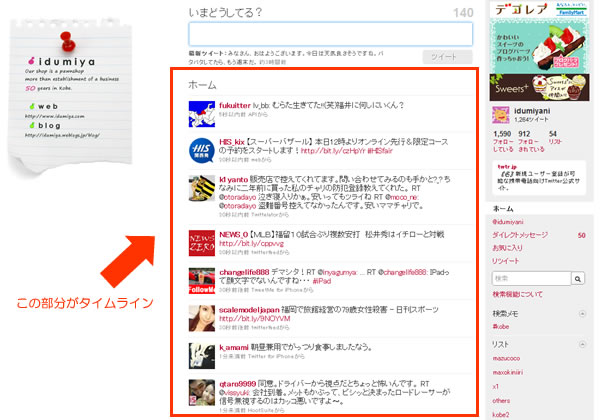Open the kl yanto username link
Screen dimensions: 600x420
pyautogui.click(x=233, y=179)
